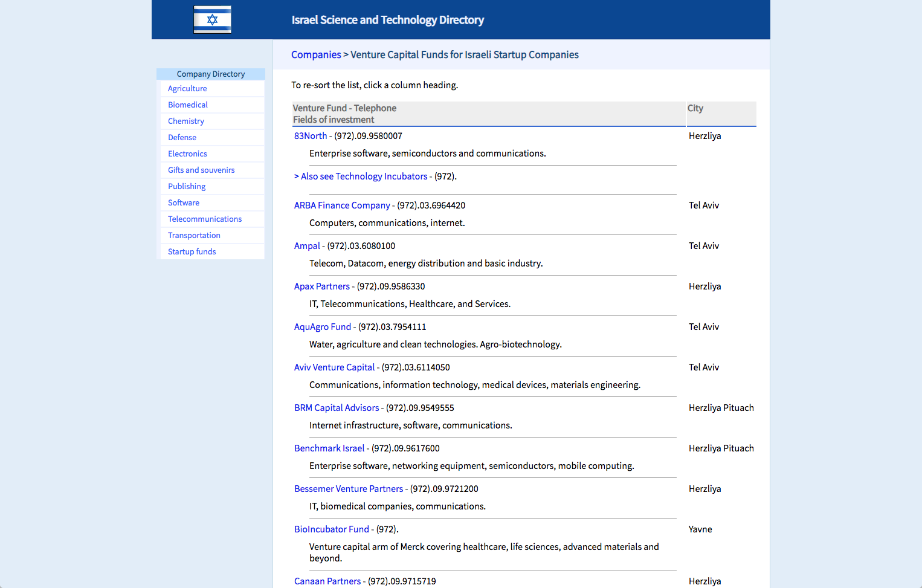Visit Apax Partners link
The image size is (922, 588).
click(322, 286)
